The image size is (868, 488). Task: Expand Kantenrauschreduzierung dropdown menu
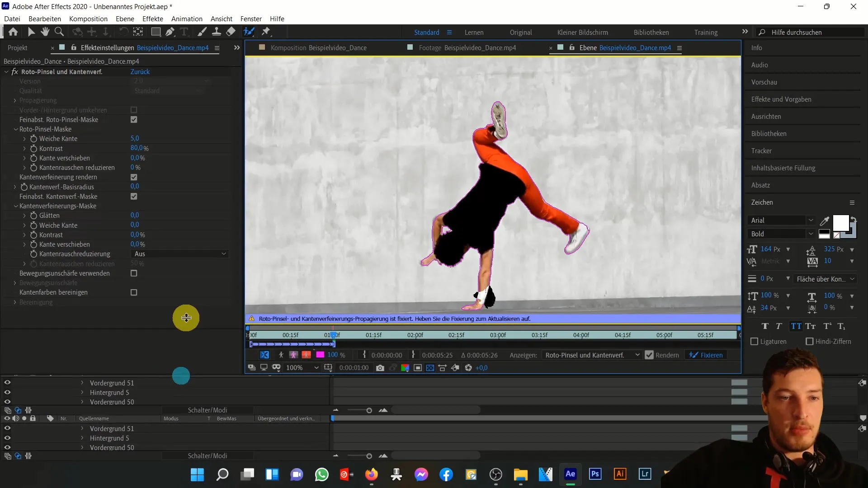point(224,253)
